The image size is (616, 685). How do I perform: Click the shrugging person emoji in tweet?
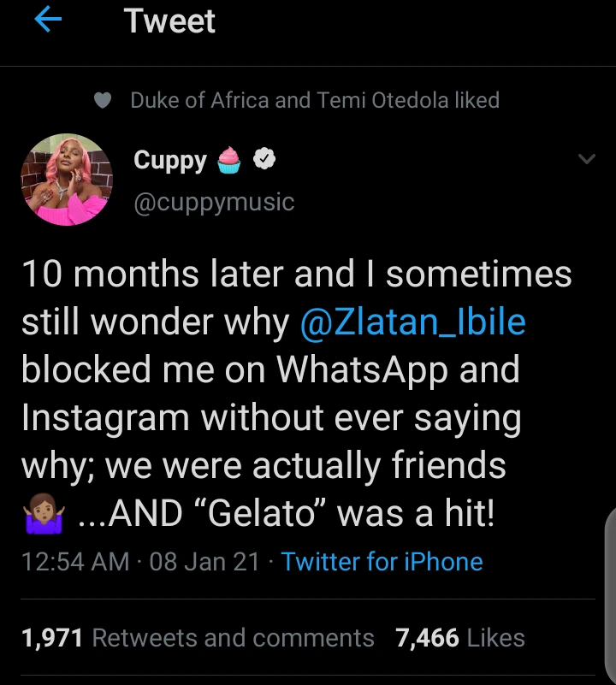[41, 516]
